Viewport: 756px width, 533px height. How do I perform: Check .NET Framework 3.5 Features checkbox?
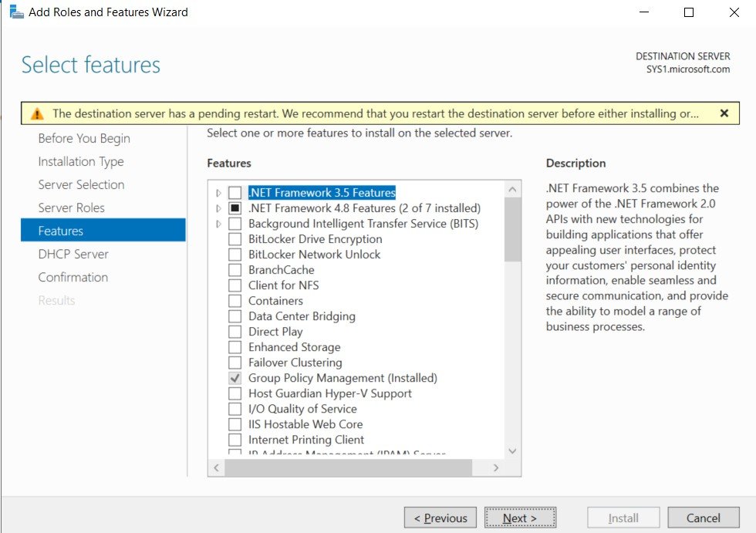pyautogui.click(x=235, y=193)
